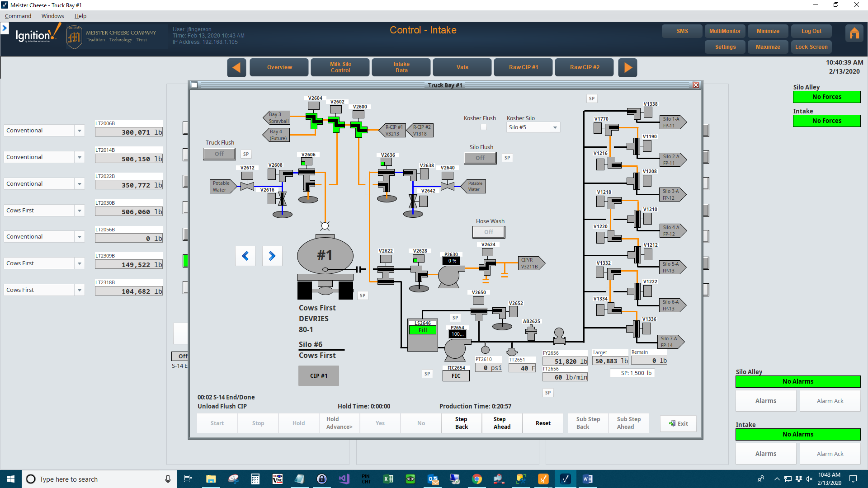Open Excel from the taskbar
Image resolution: width=868 pixels, height=488 pixels.
[x=388, y=479]
